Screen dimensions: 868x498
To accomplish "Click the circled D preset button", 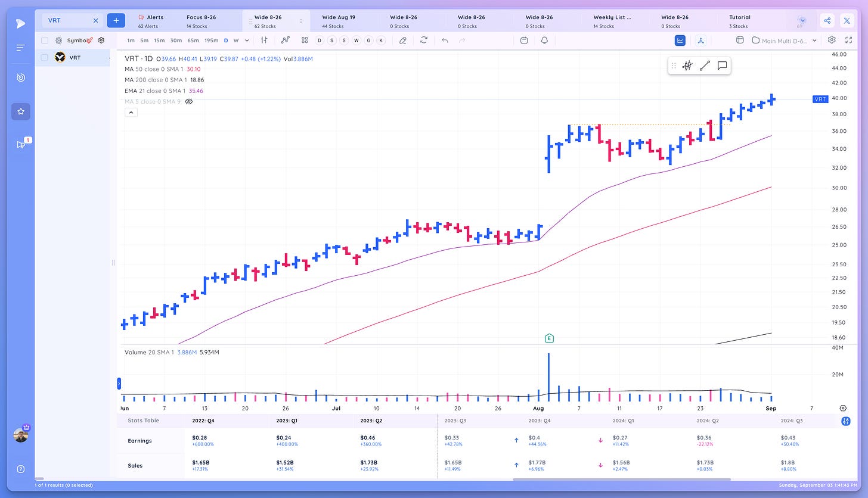I will tap(319, 41).
